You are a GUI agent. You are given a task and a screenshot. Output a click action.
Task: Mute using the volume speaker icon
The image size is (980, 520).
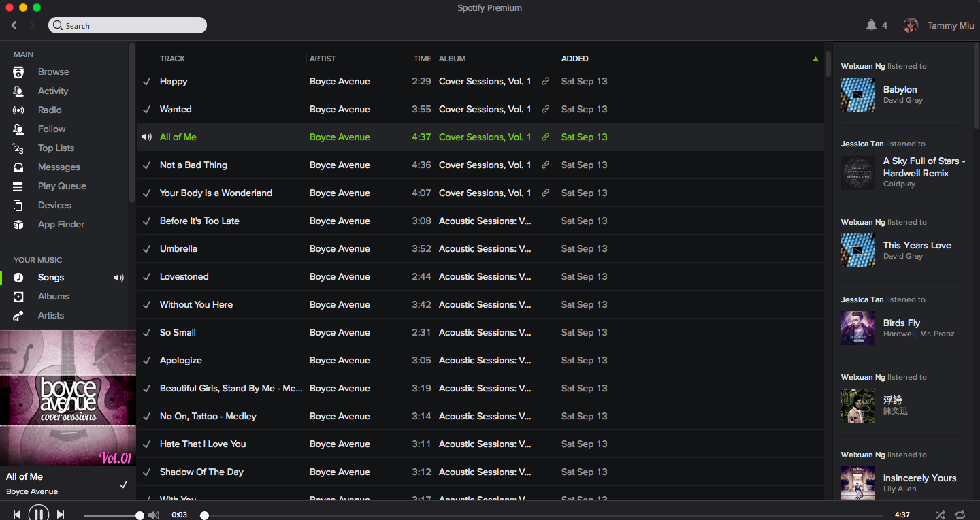pyautogui.click(x=154, y=515)
